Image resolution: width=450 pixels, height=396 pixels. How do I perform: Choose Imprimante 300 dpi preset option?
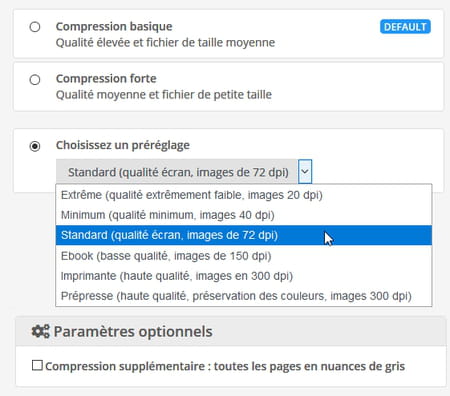tap(244, 276)
